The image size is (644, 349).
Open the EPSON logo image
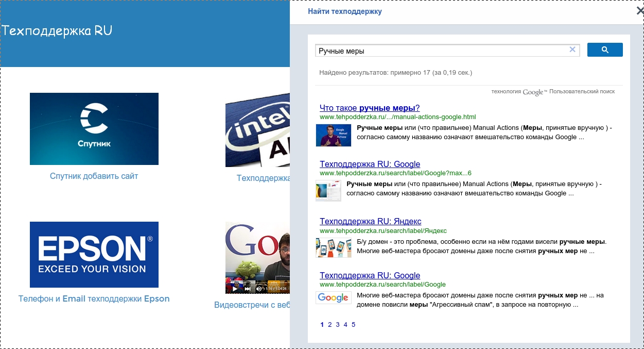(94, 255)
